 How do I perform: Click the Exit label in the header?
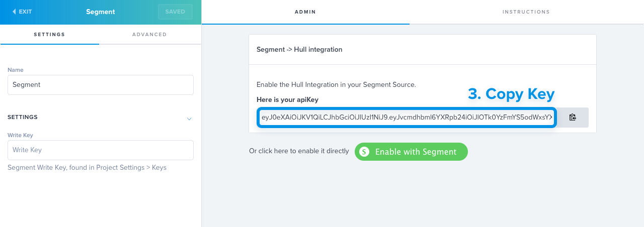(x=25, y=12)
